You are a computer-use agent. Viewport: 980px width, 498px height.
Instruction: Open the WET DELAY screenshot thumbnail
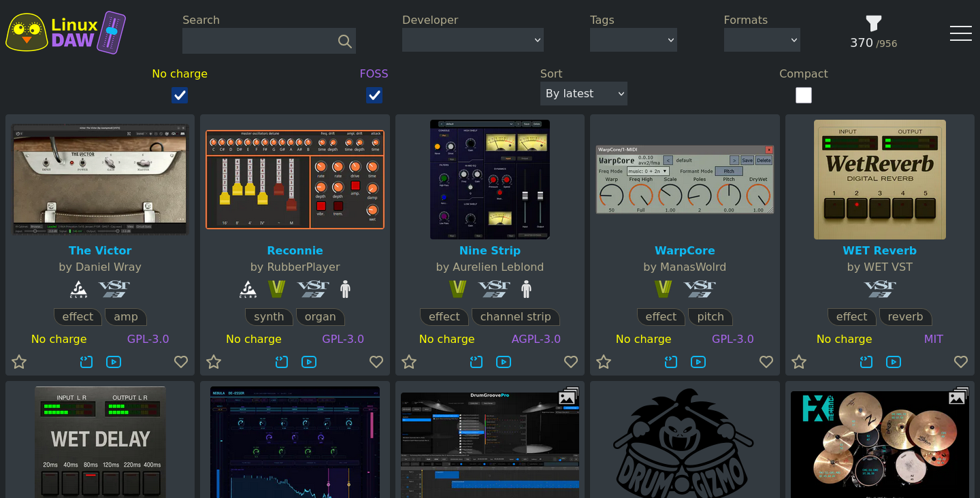pyautogui.click(x=100, y=442)
